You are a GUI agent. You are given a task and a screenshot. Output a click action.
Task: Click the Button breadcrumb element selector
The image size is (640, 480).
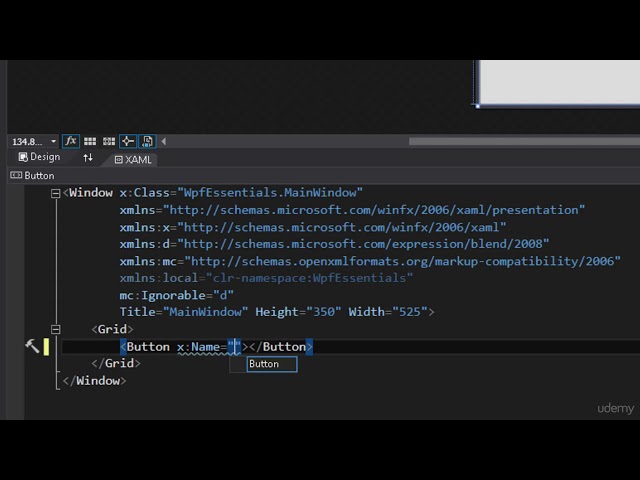(x=32, y=176)
